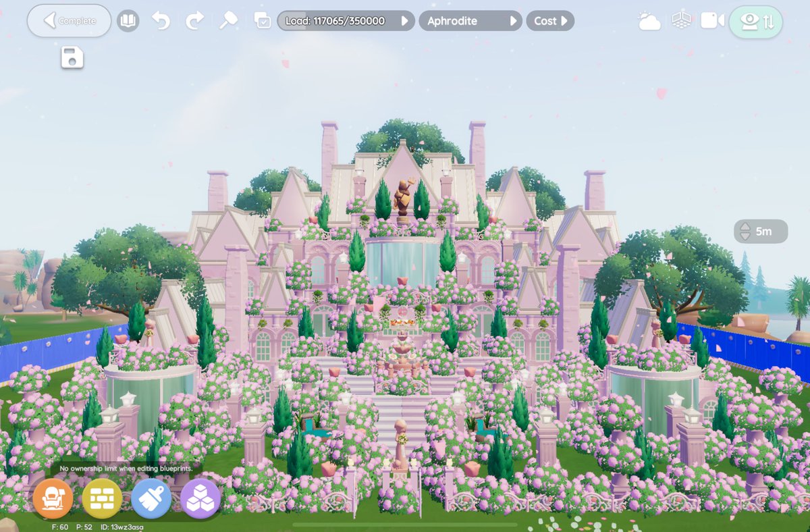This screenshot has width=810, height=532.
Task: Open the furniture category button
Action: coord(53,499)
